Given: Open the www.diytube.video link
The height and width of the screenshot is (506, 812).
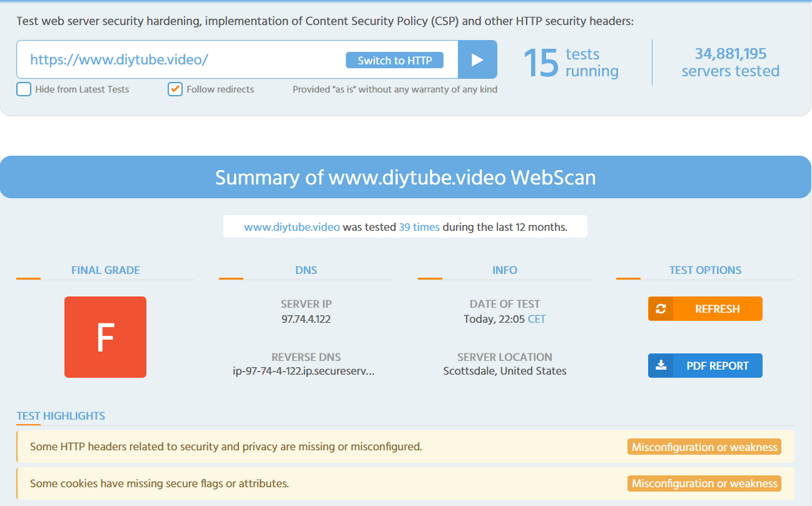Looking at the screenshot, I should pyautogui.click(x=292, y=227).
